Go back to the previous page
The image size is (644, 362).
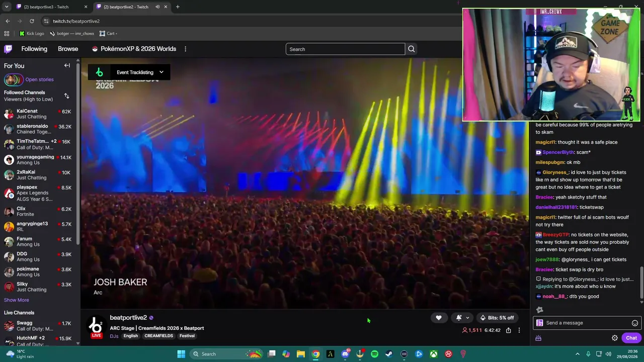(x=8, y=21)
